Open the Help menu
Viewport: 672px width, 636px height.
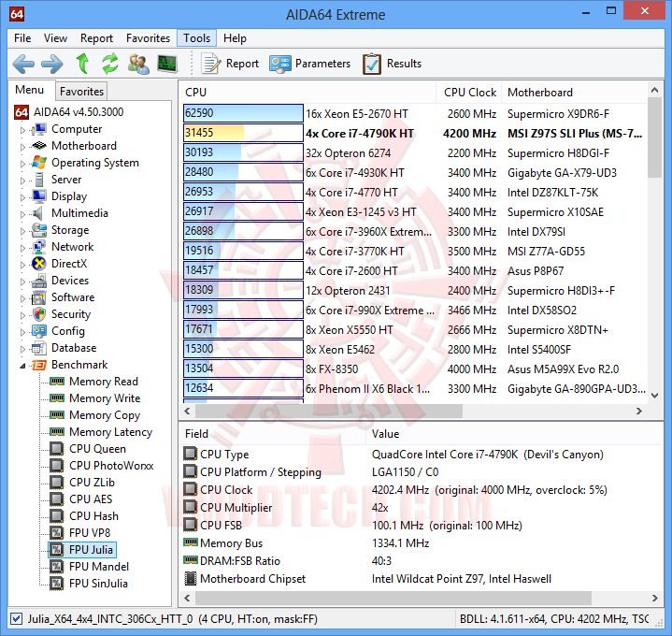point(235,38)
